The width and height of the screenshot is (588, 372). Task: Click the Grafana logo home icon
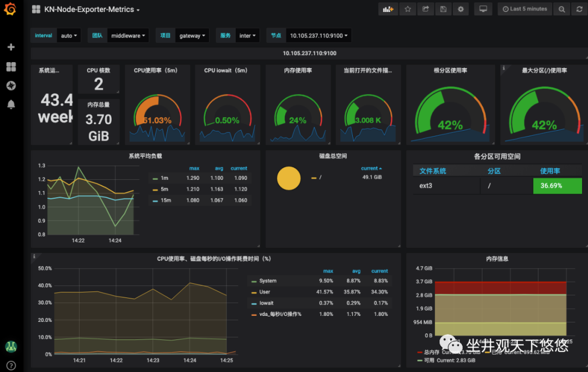click(10, 10)
